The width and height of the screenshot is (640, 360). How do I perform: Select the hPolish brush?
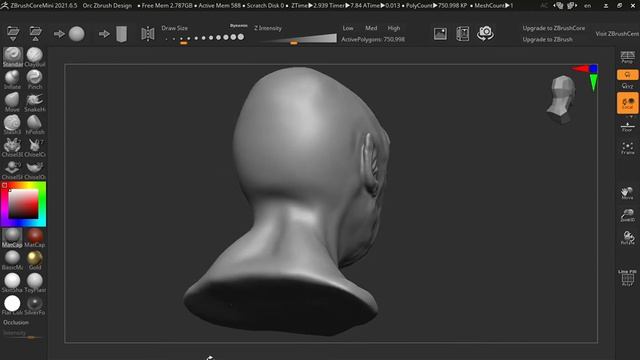pyautogui.click(x=35, y=124)
